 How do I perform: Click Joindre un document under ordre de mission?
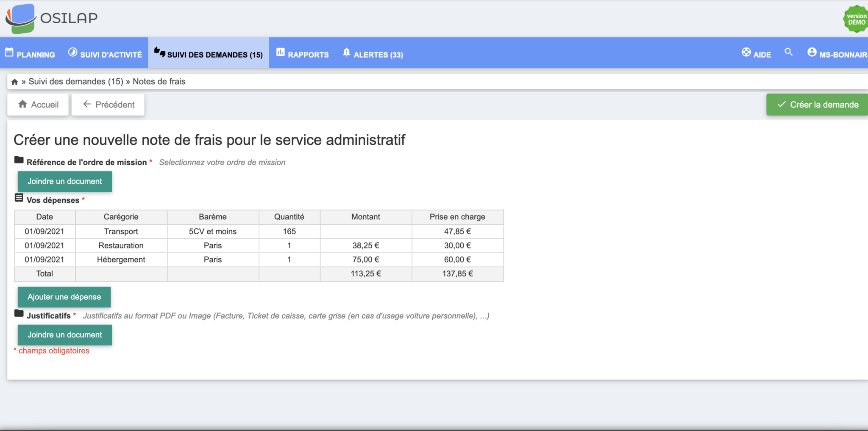[x=65, y=181]
